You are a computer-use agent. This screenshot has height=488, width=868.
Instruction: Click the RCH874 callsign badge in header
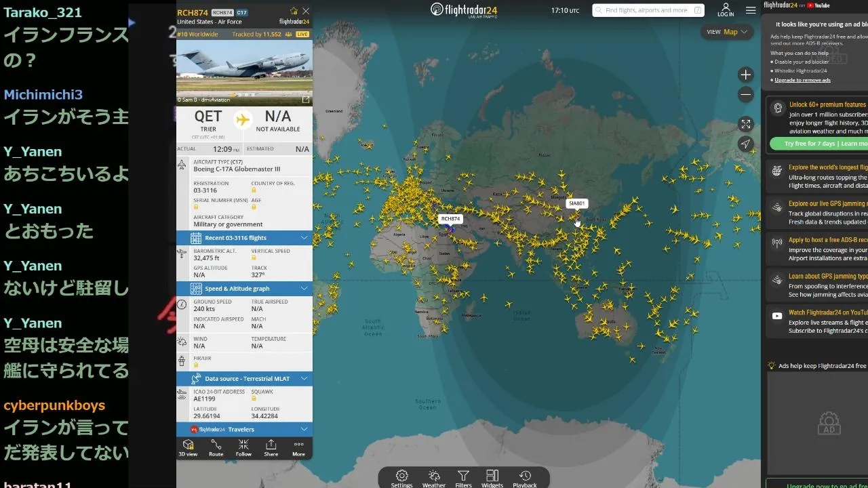pos(222,13)
